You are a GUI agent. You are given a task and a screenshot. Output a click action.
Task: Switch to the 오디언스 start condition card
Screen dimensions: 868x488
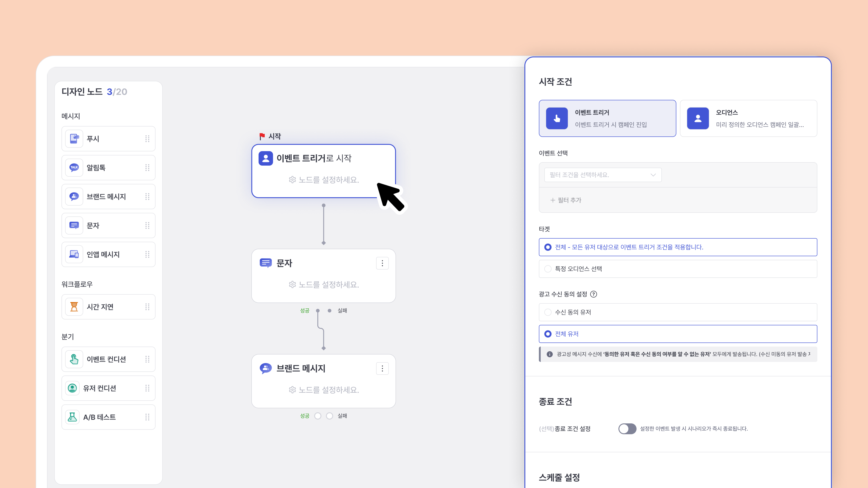click(748, 118)
